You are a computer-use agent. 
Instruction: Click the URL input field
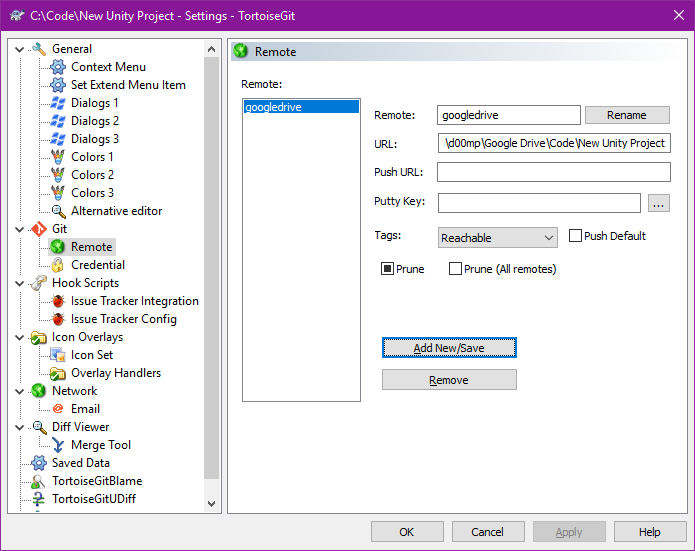[x=554, y=143]
